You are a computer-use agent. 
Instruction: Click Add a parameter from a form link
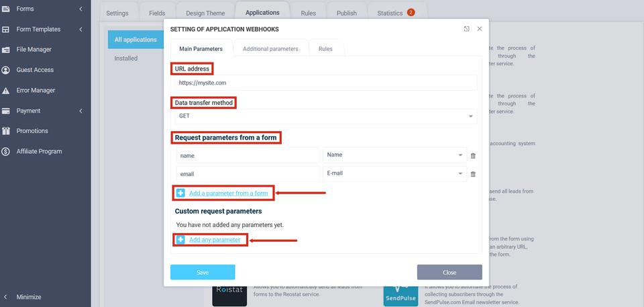pos(228,193)
